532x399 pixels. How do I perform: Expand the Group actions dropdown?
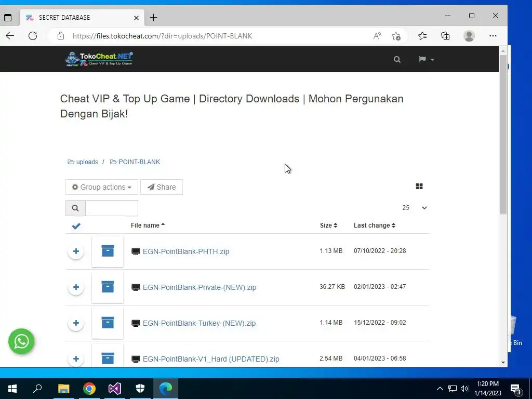click(102, 187)
